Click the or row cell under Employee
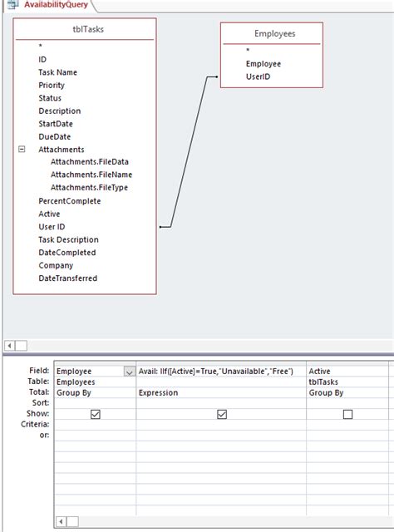Screen dimensions: 394x532 (95, 436)
